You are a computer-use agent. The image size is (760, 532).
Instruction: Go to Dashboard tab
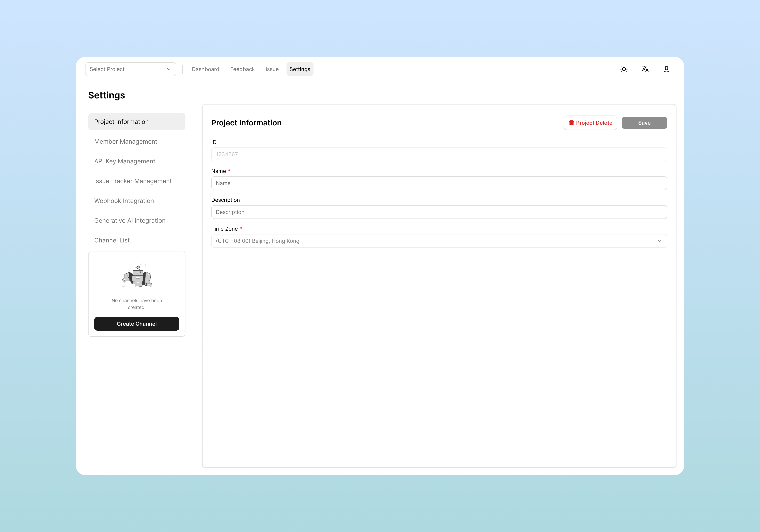tap(205, 69)
